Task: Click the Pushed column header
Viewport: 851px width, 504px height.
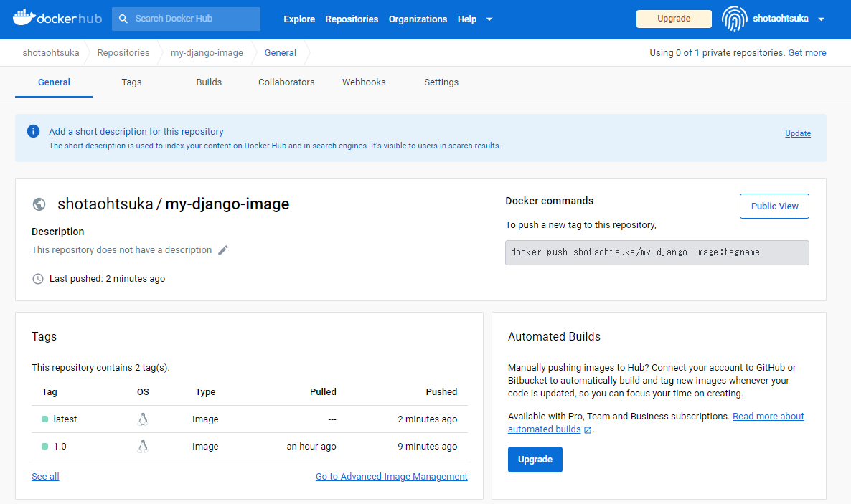Action: tap(441, 391)
